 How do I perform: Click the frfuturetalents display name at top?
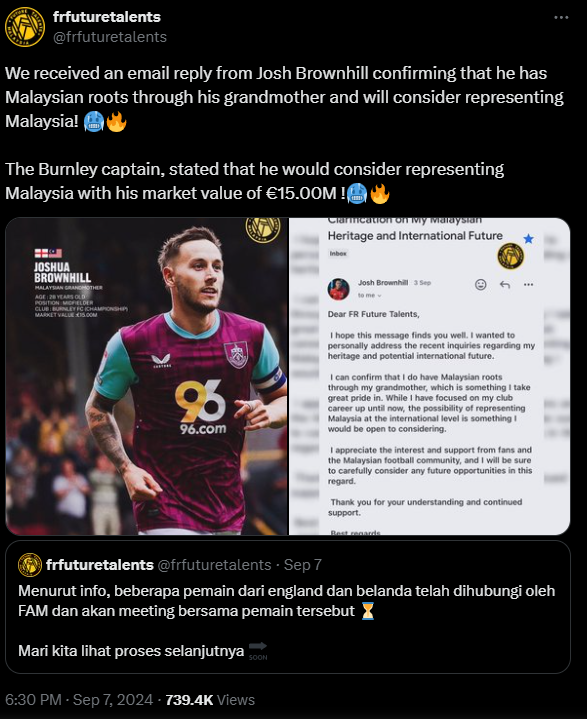[x=107, y=17]
